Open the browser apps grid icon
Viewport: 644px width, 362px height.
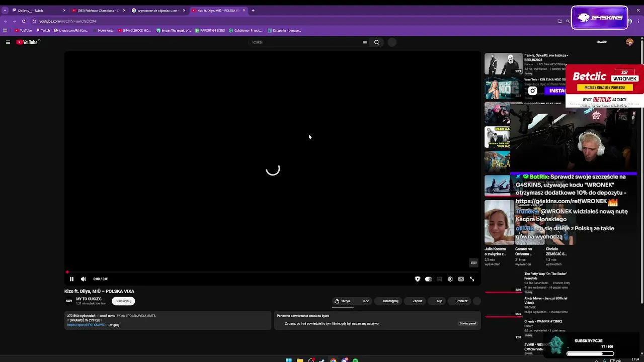[5, 31]
